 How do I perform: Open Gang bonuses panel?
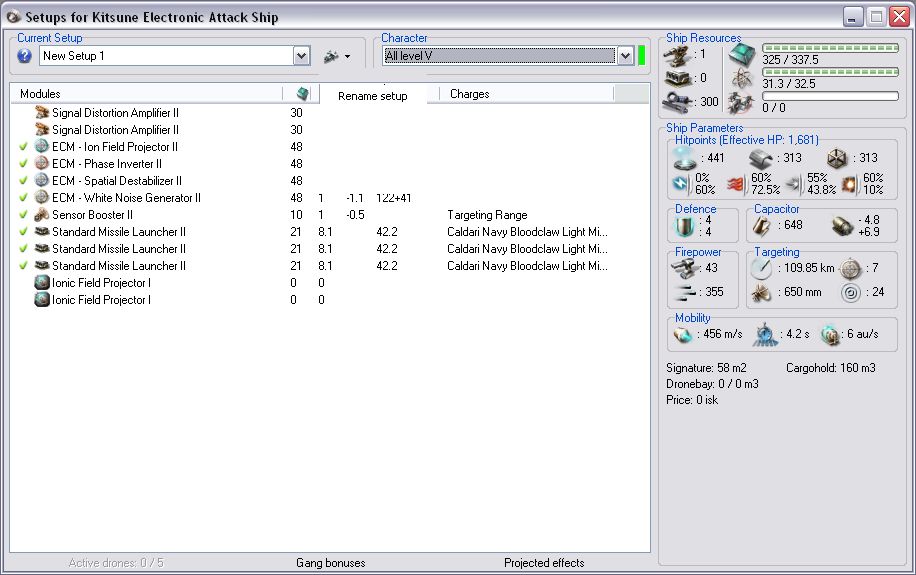[x=331, y=563]
